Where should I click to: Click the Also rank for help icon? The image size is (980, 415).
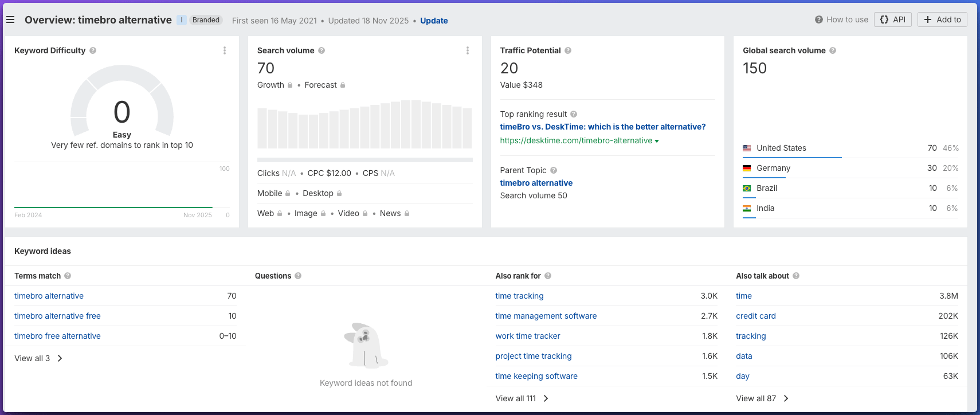(x=548, y=276)
